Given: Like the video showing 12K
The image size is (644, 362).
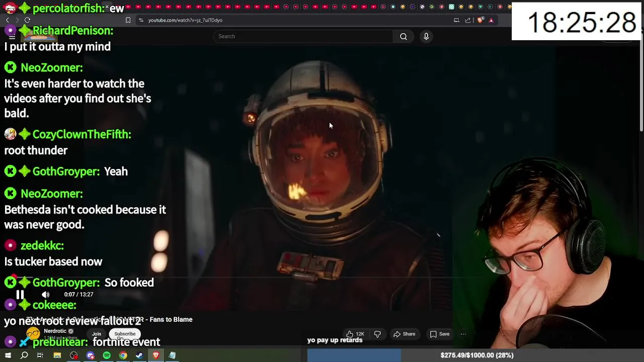Looking at the screenshot, I should pyautogui.click(x=355, y=334).
